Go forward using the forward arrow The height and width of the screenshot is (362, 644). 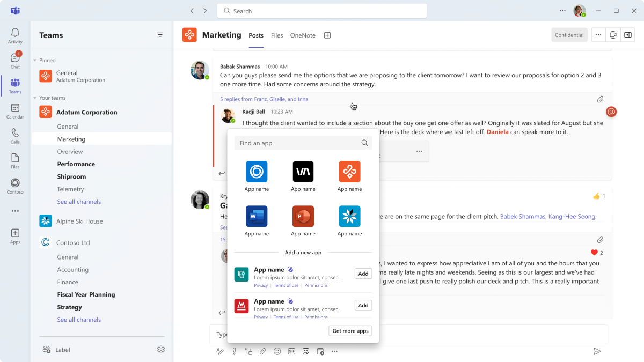click(205, 11)
